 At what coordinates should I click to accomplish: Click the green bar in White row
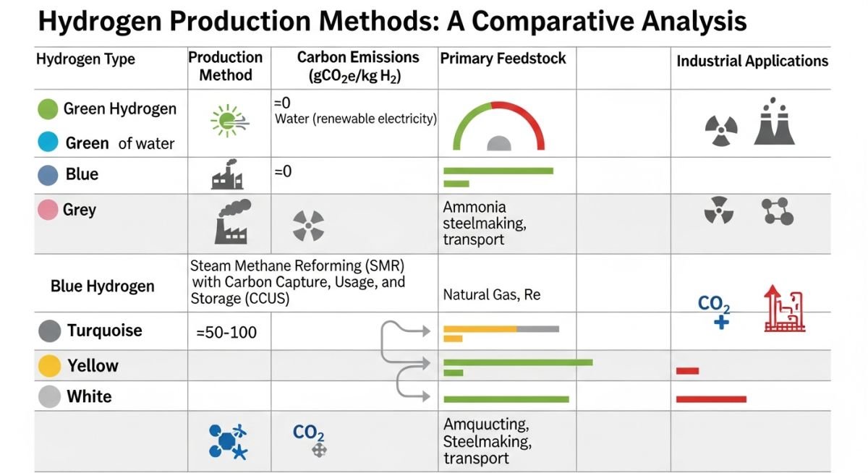tap(506, 399)
